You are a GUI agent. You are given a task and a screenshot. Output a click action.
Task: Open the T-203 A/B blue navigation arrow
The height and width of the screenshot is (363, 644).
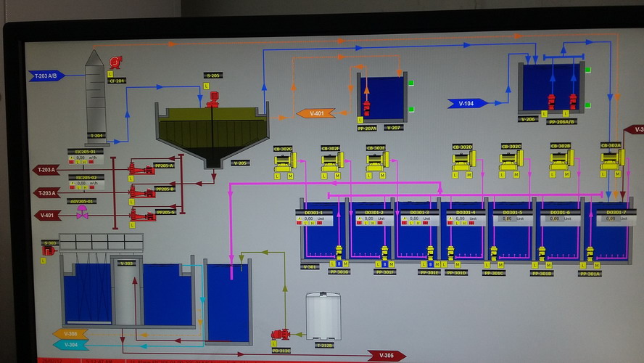click(47, 76)
